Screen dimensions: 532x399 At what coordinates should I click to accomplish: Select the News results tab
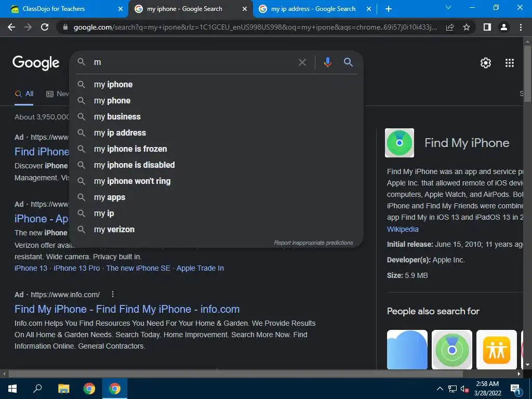click(58, 94)
